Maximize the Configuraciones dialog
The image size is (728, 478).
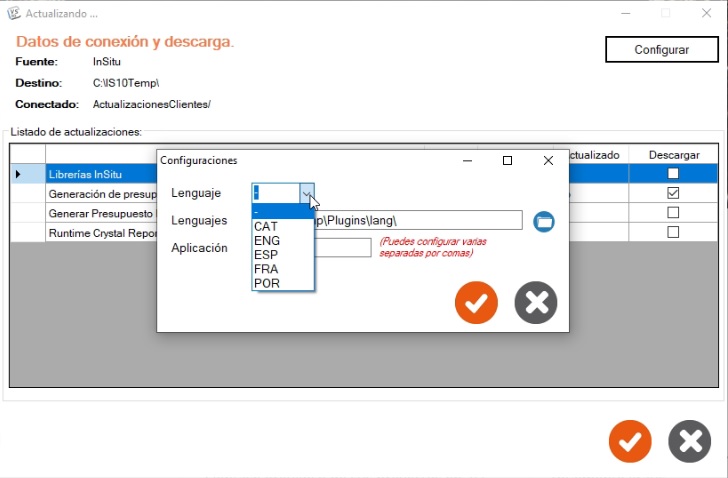(507, 161)
